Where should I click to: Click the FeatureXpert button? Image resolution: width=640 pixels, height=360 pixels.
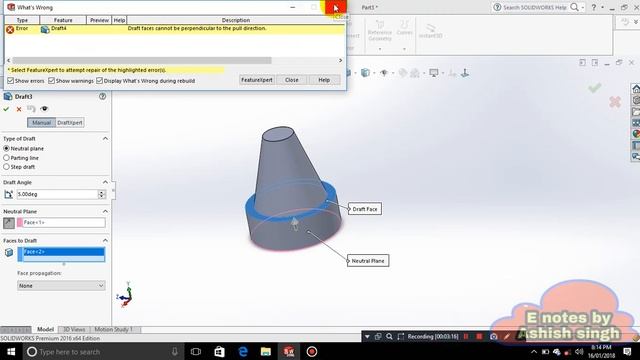[257, 80]
